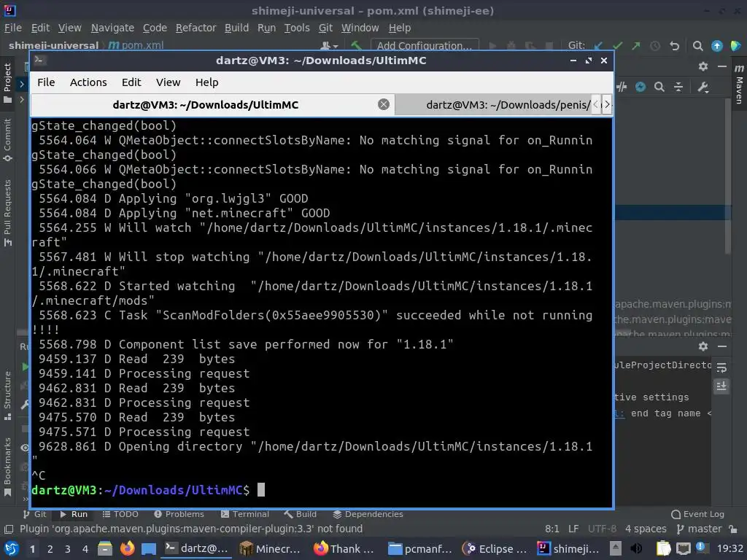747x560 pixels.
Task: Click terminal tab scroll right arrow
Action: coord(607,104)
